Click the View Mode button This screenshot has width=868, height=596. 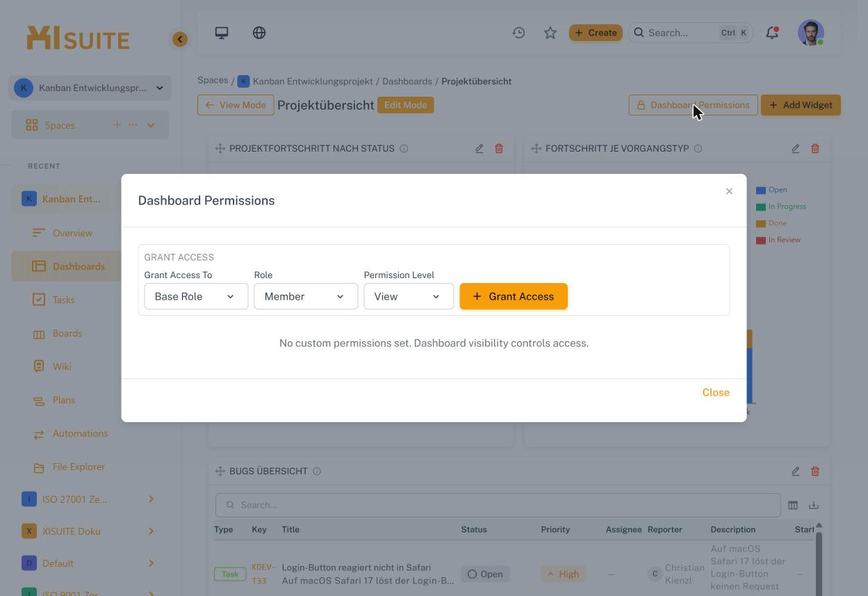point(236,105)
